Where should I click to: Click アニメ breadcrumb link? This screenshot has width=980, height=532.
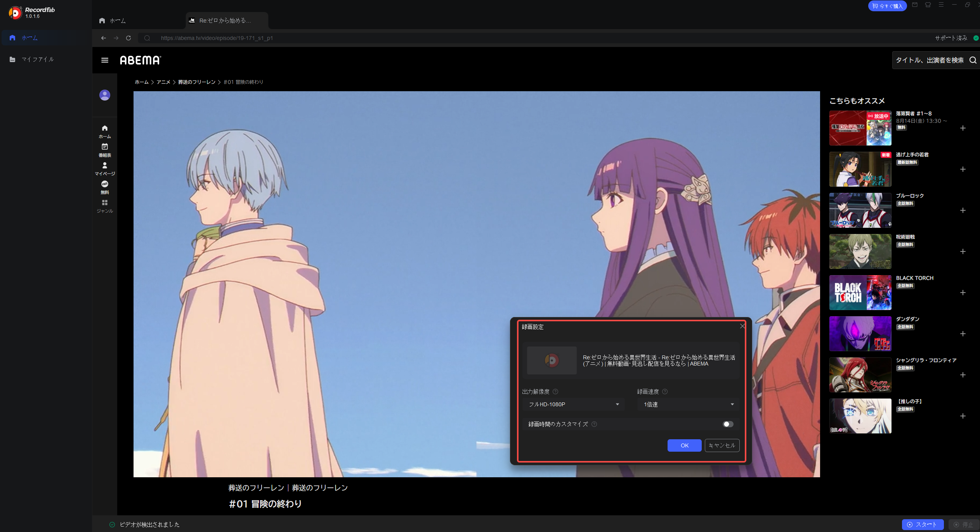(163, 82)
